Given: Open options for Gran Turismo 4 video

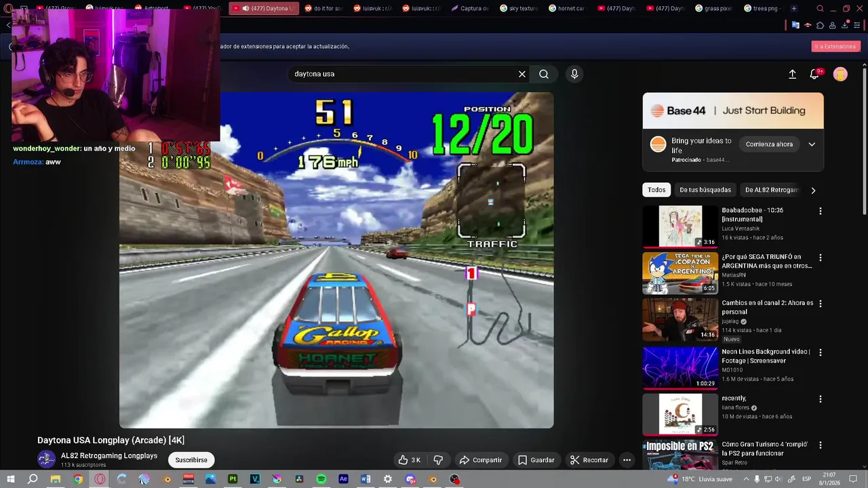Looking at the screenshot, I should (x=820, y=445).
